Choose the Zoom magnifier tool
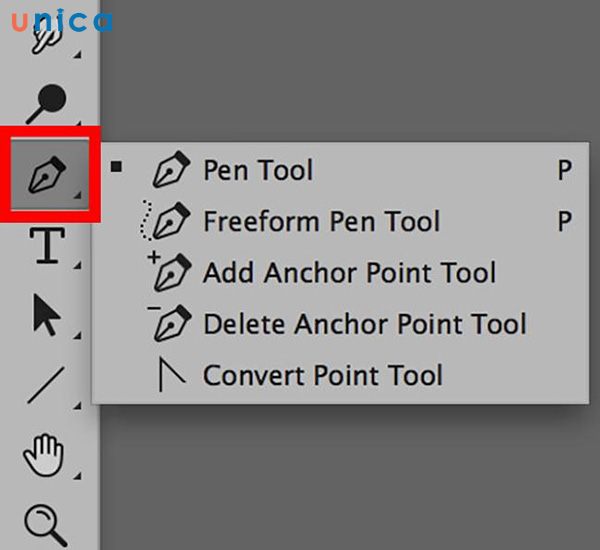 [45, 522]
